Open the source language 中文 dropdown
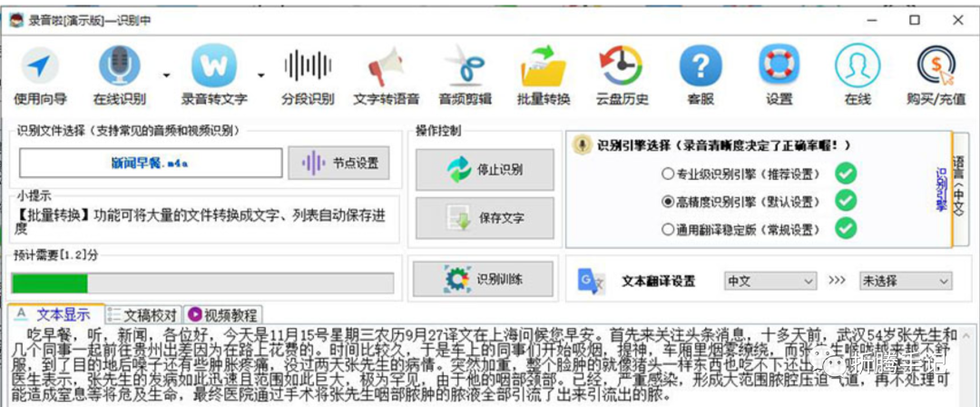The image size is (980, 407). pyautogui.click(x=770, y=281)
